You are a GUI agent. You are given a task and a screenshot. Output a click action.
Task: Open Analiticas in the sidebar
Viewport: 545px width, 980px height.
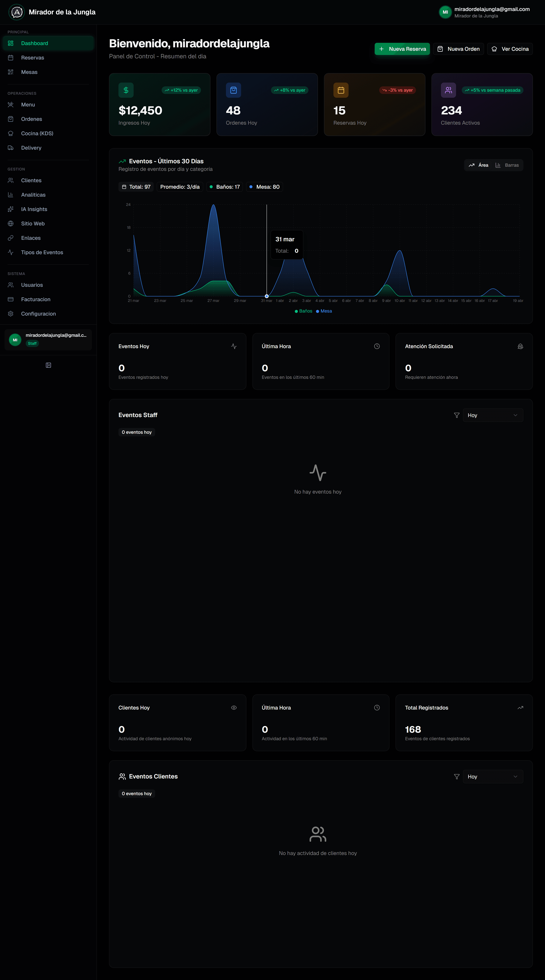click(48, 195)
